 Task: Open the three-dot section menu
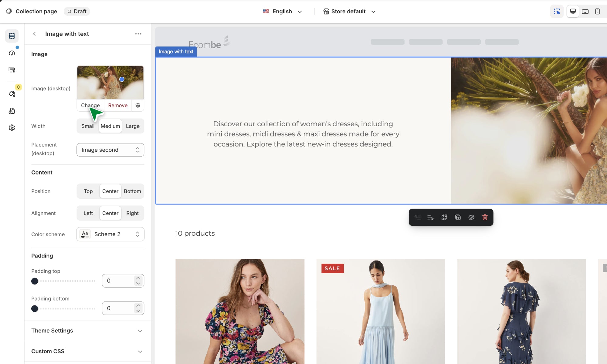tap(138, 34)
